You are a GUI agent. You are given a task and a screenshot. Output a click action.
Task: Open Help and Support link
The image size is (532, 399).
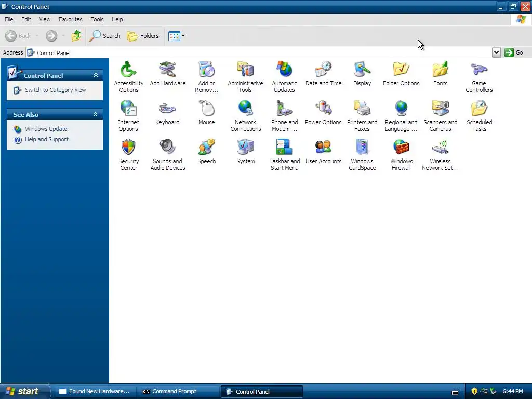(x=46, y=139)
